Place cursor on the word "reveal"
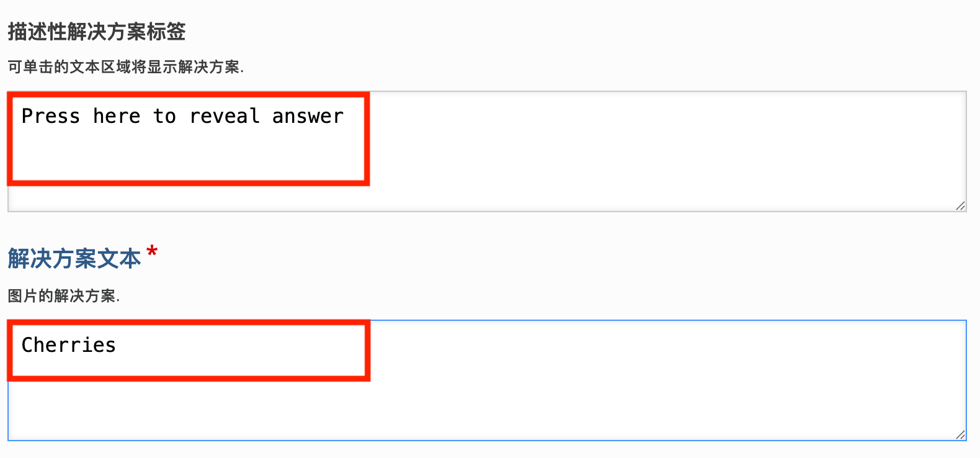Viewport: 980px width, 458px height. click(x=224, y=116)
